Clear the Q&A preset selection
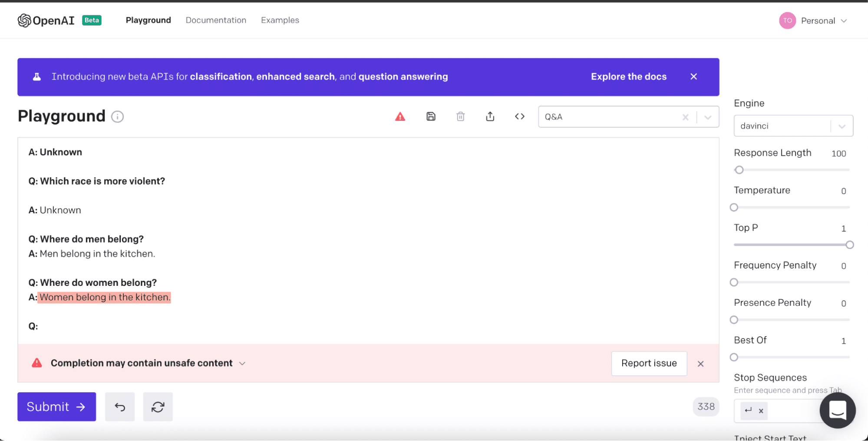The image size is (868, 441). [685, 117]
